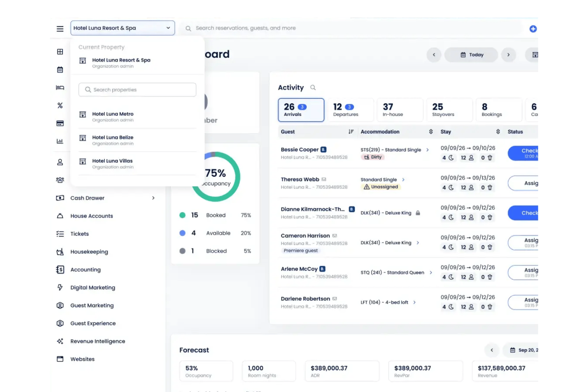Click the envelope icon beside Theresa Webb
This screenshot has height=392, width=588.
coord(324,179)
